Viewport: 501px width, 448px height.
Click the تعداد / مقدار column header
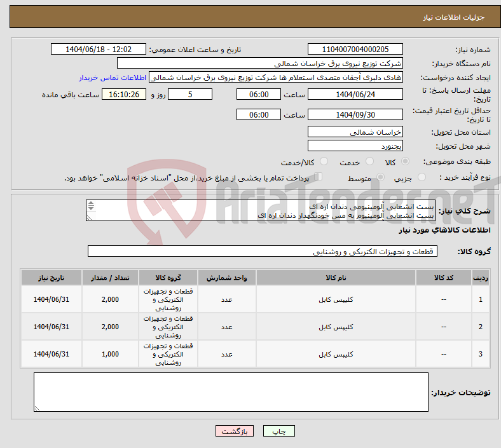[109, 278]
